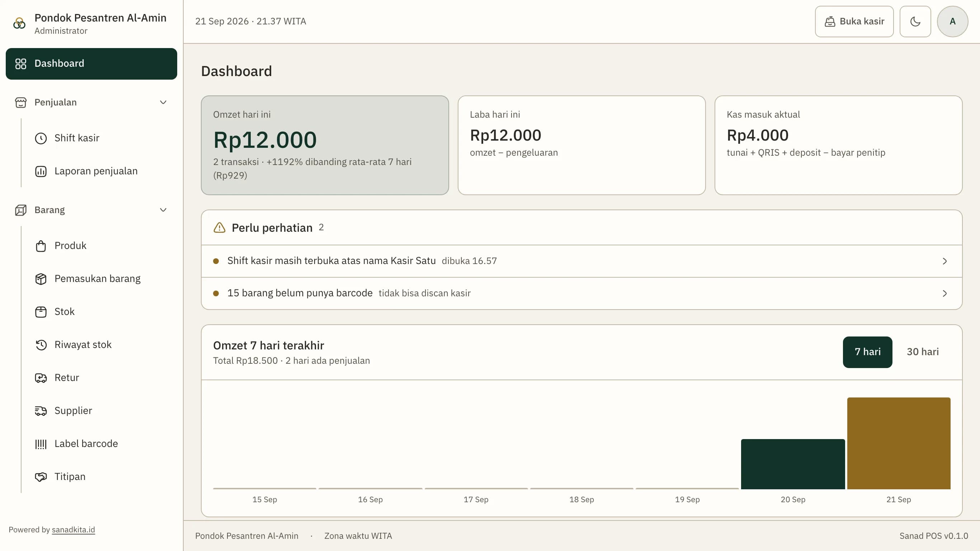Click the warning triangle icon beside Perlu perhatian

pos(220,227)
